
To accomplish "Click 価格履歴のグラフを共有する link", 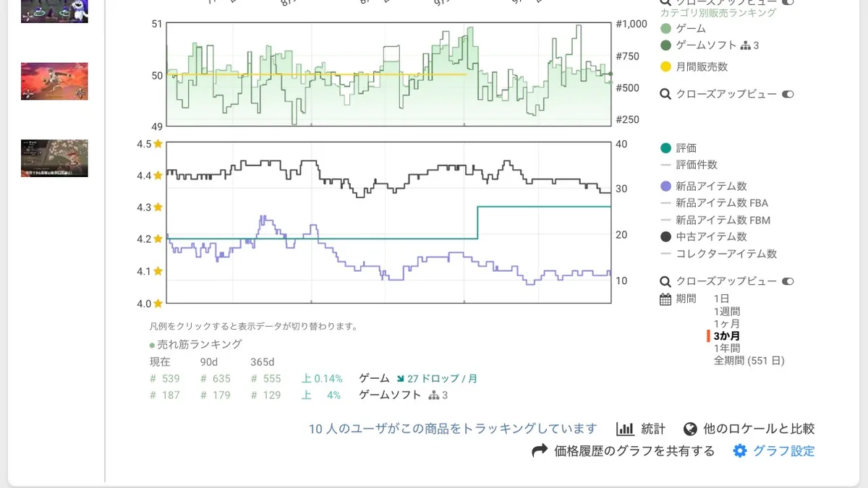I will (x=634, y=451).
